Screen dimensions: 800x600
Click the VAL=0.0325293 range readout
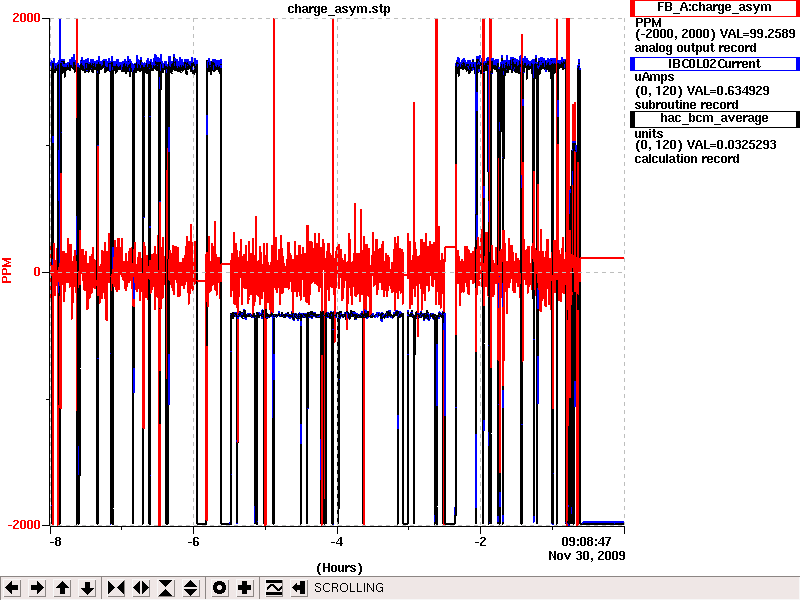pos(706,145)
